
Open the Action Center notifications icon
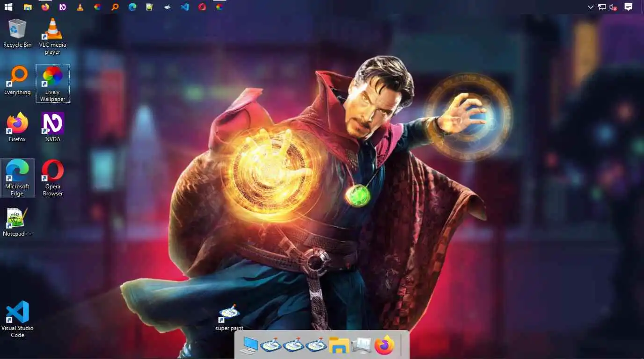click(x=629, y=7)
